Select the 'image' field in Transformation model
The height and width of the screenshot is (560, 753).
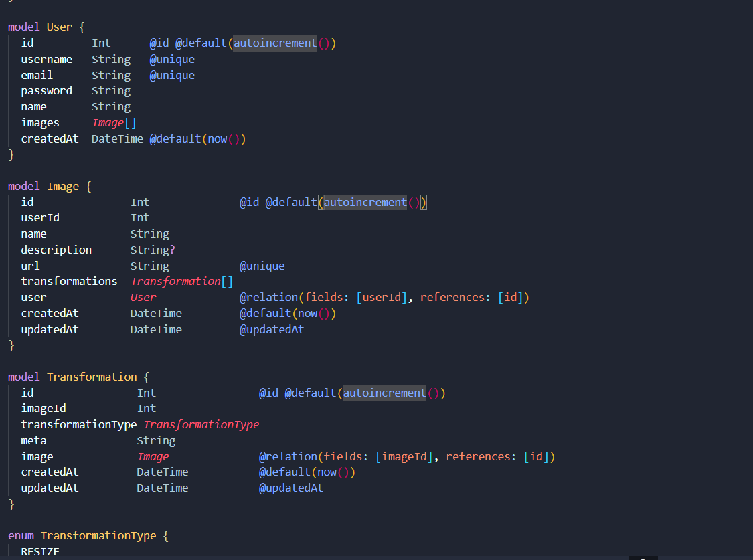(x=37, y=457)
